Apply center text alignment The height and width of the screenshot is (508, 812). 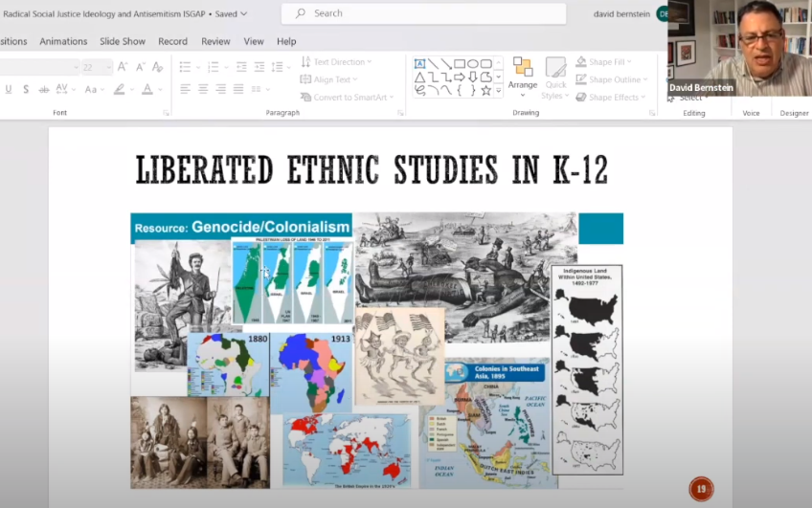[x=202, y=89]
